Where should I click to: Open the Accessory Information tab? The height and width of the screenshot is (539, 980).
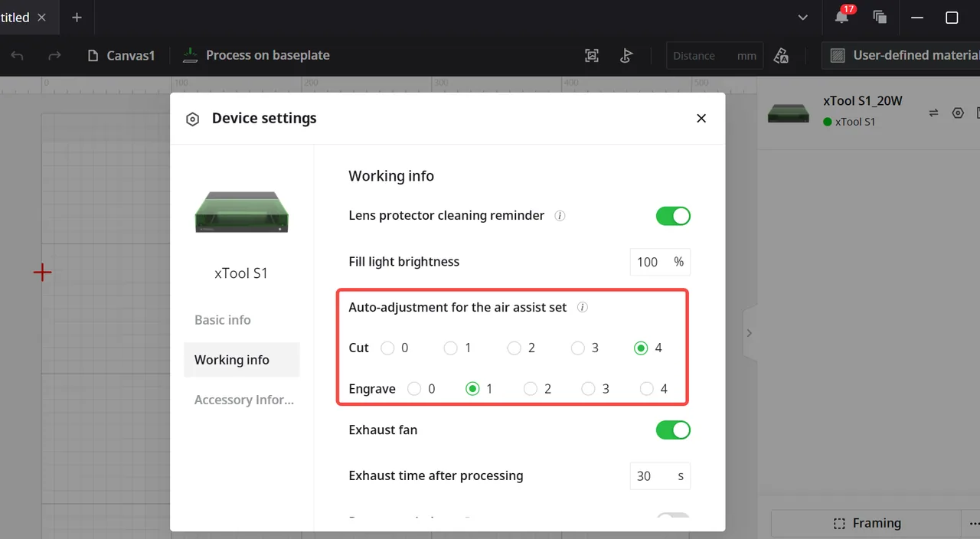tap(243, 400)
